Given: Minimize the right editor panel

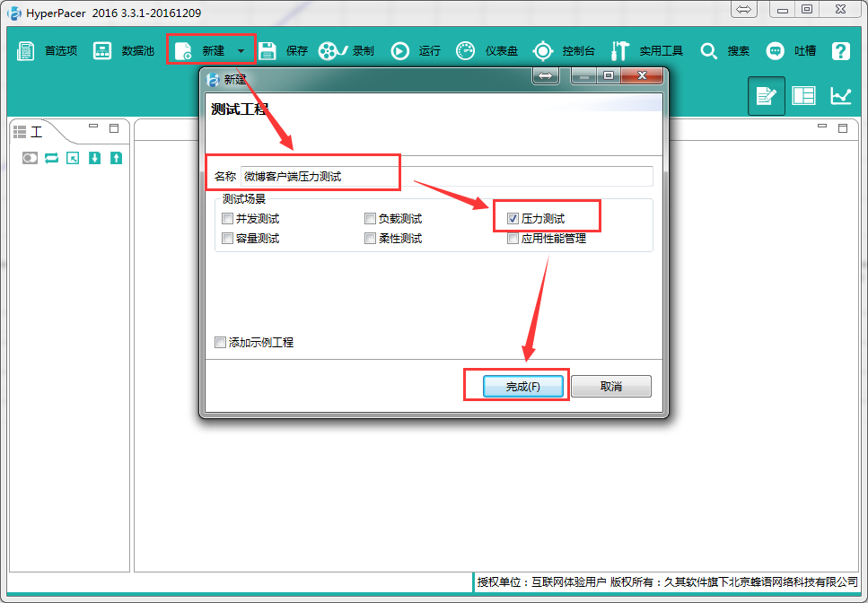Looking at the screenshot, I should pyautogui.click(x=822, y=127).
